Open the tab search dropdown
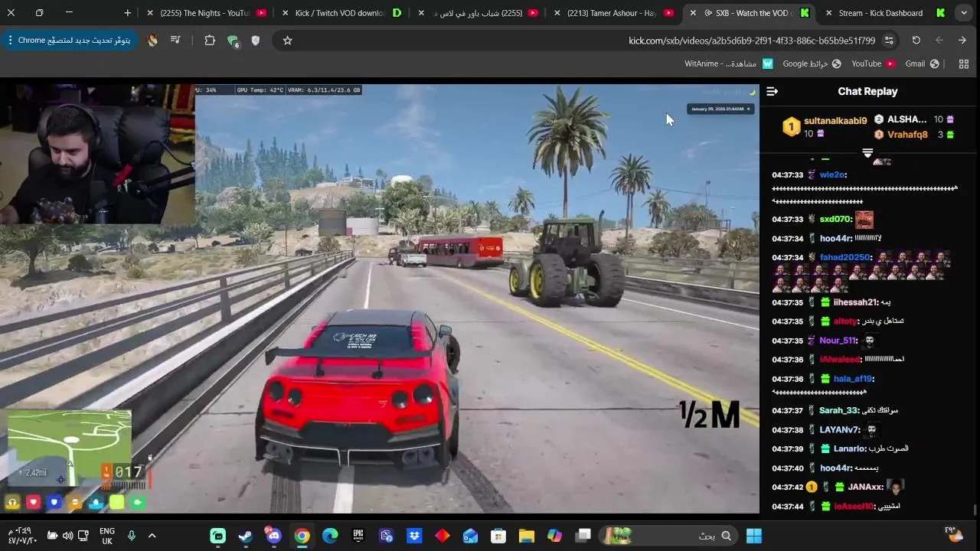Screen dimensions: 980x551 pyautogui.click(x=964, y=13)
